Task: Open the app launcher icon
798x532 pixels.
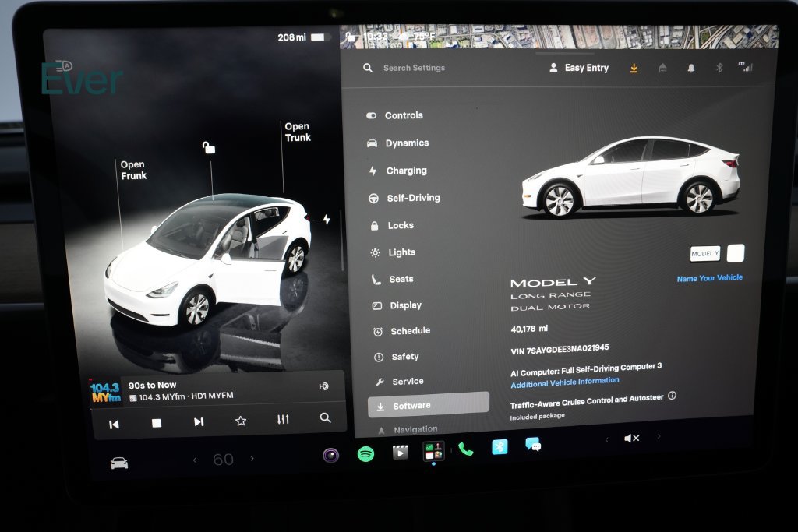Action: click(x=434, y=451)
